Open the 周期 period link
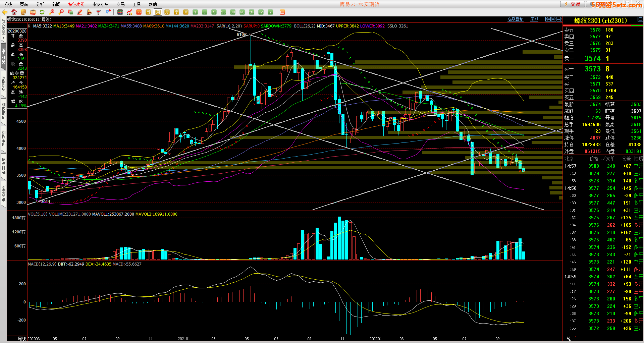Screen dimensions: 644x343 (534, 19)
